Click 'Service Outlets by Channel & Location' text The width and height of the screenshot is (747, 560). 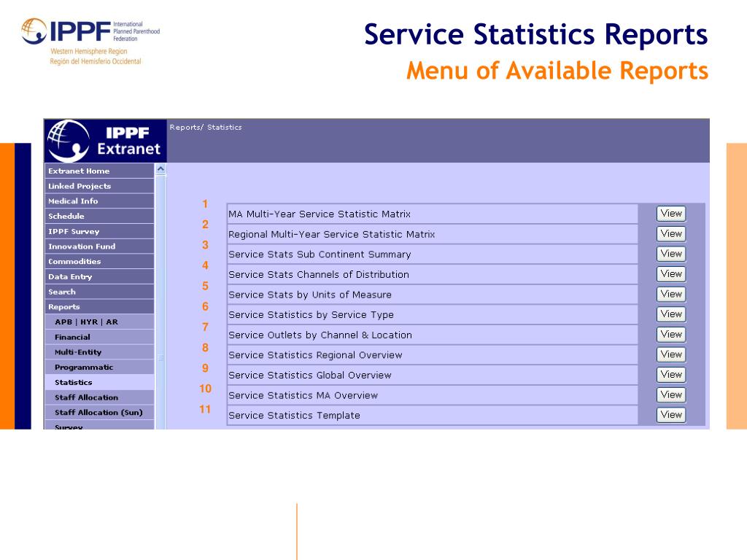(320, 335)
